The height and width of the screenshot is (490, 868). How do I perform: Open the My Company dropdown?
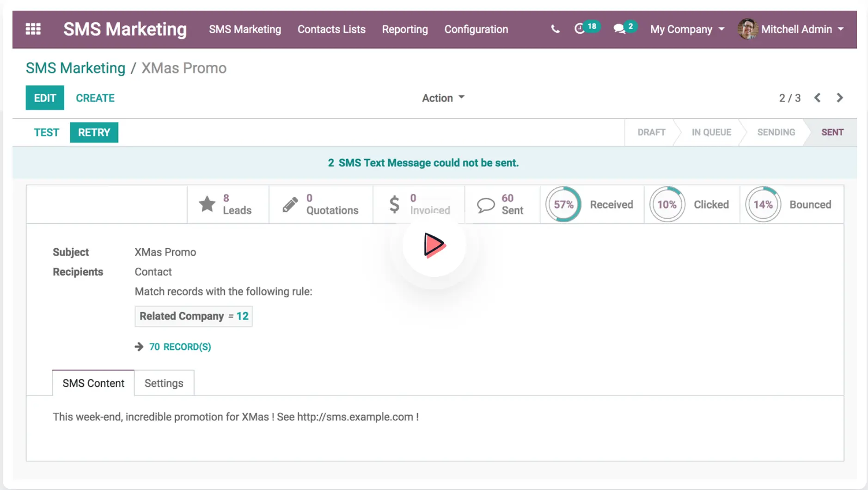point(687,29)
